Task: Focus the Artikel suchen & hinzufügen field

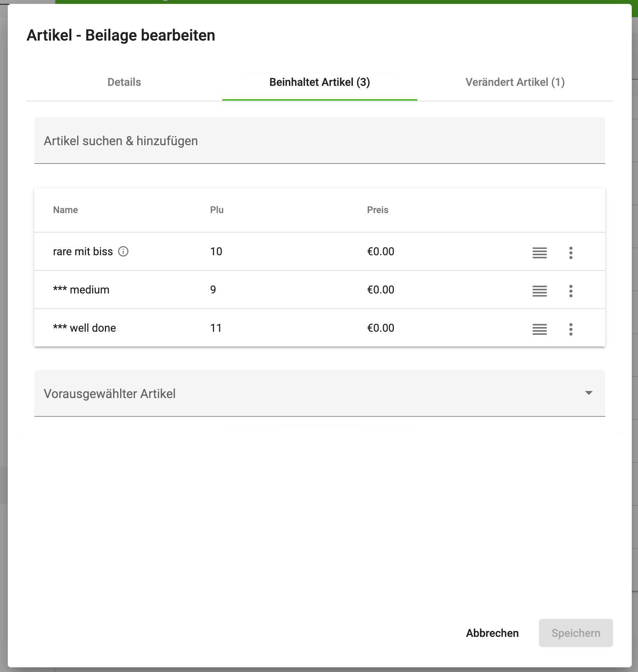Action: coord(319,140)
